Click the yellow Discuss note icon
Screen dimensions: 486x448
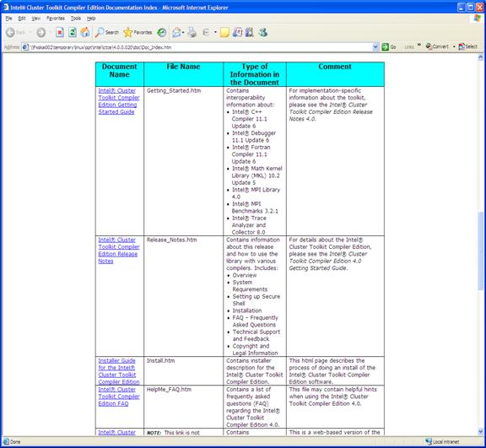point(224,32)
